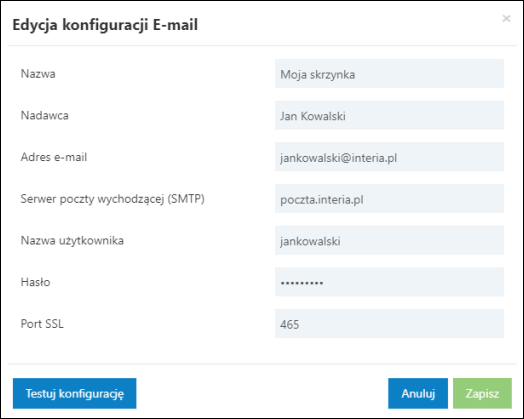524x419 pixels.
Task: Click empty footer space between Testuj and Anuluj
Action: [262, 393]
